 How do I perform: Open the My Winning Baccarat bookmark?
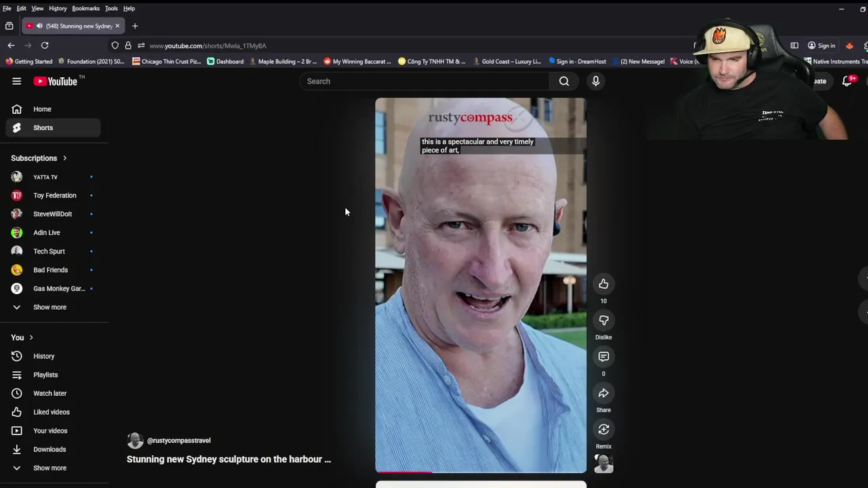(357, 62)
